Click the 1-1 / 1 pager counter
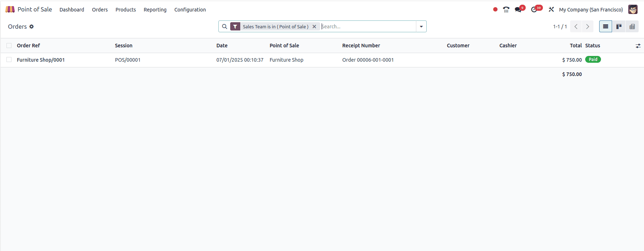 point(560,27)
